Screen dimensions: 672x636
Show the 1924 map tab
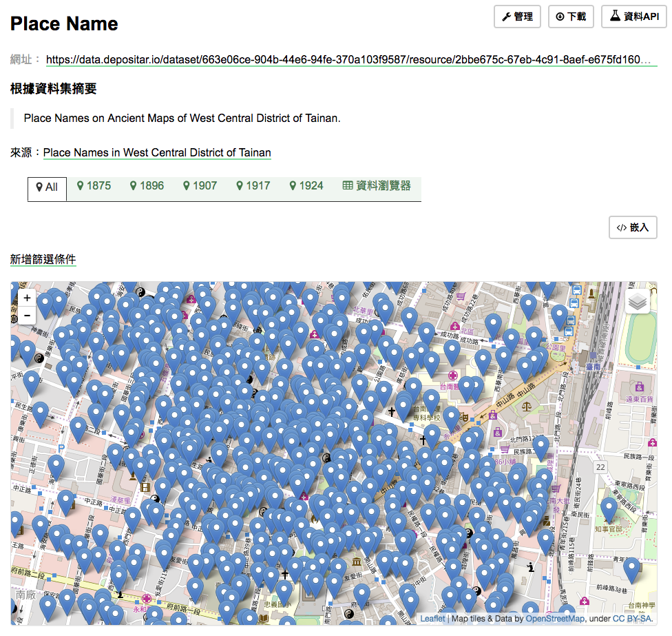pos(306,185)
